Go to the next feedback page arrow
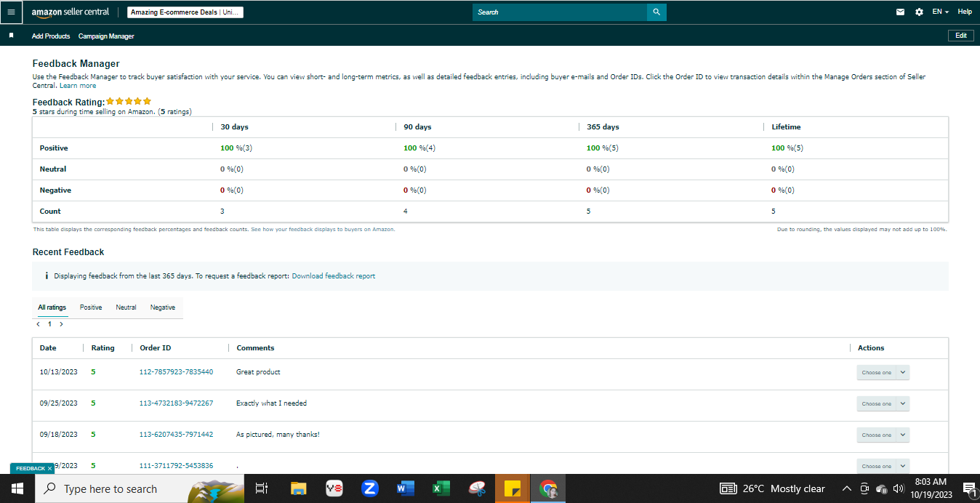This screenshot has height=503, width=980. click(61, 324)
